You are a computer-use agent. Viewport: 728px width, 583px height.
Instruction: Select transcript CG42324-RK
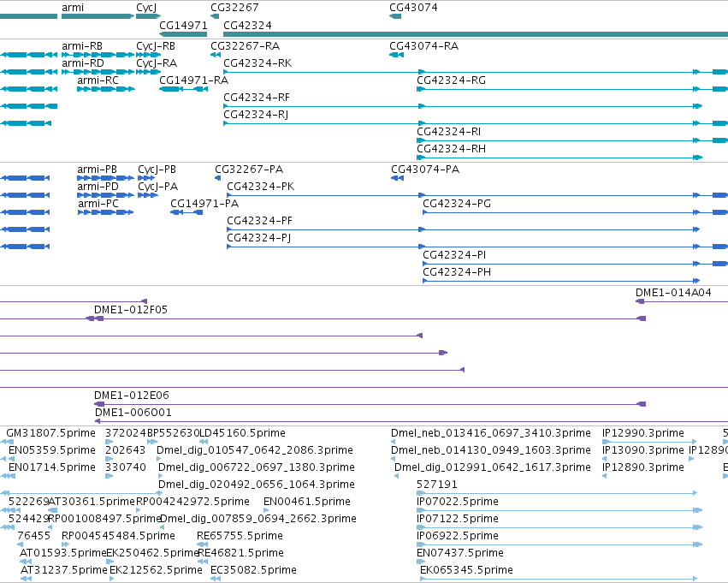(257, 63)
